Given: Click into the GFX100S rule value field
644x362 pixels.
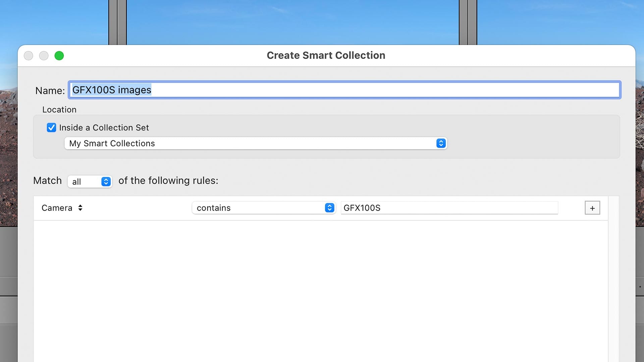Looking at the screenshot, I should pos(449,208).
